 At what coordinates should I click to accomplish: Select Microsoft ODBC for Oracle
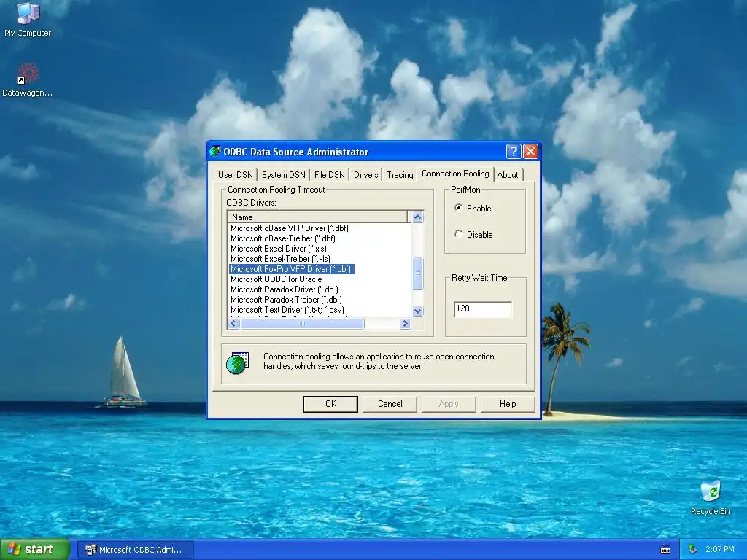pos(276,279)
